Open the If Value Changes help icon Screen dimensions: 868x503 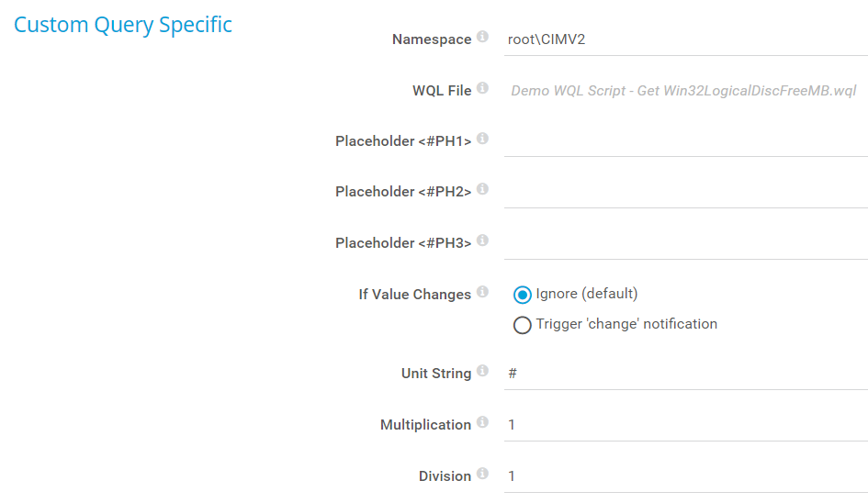coord(482,293)
